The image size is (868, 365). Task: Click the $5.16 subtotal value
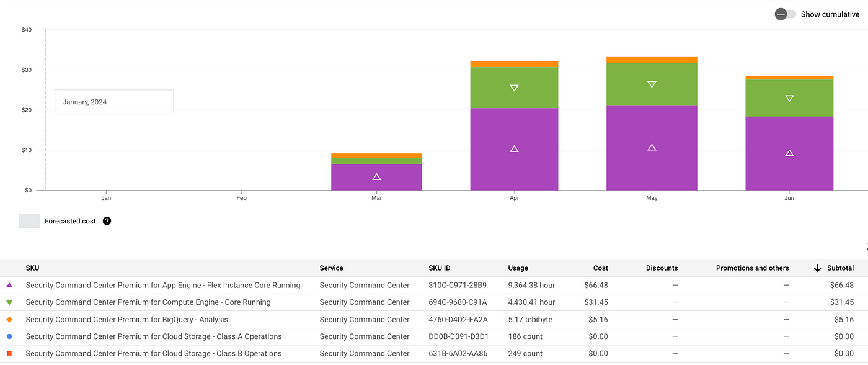[843, 320]
